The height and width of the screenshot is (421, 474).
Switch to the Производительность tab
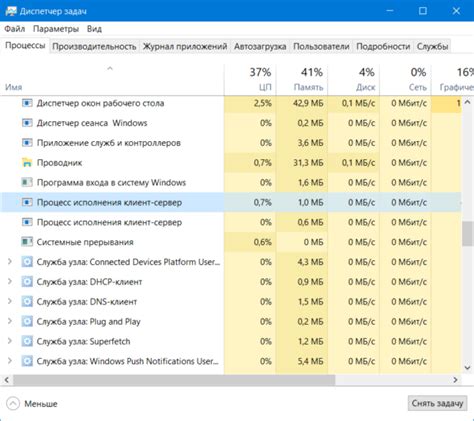94,46
